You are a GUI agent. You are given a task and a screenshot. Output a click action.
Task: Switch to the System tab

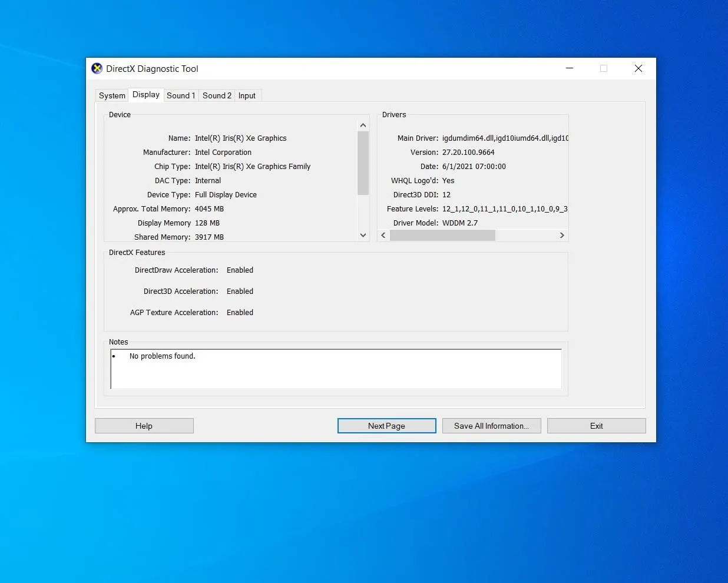point(111,95)
